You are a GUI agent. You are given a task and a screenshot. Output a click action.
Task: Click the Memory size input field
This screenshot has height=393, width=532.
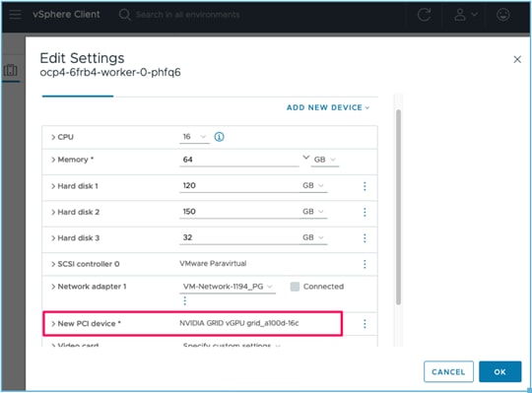click(239, 160)
